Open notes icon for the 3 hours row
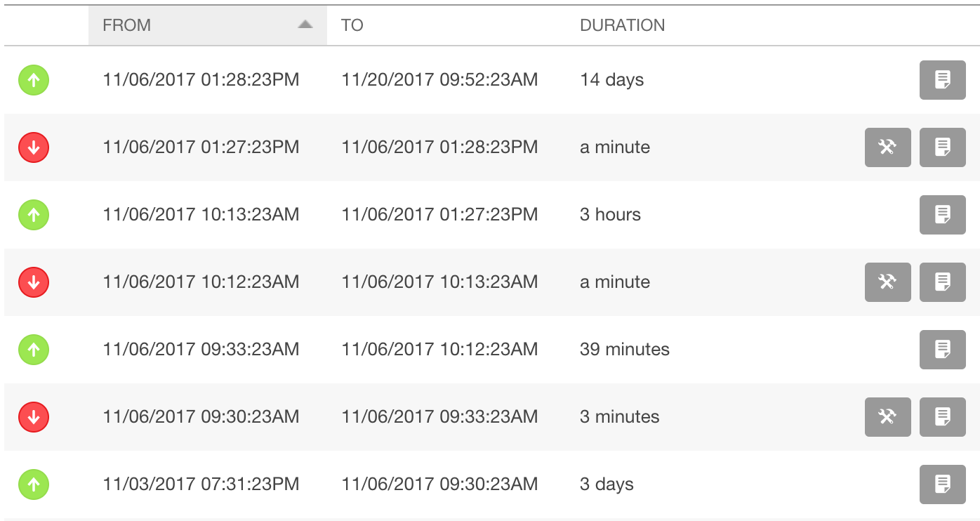This screenshot has width=980, height=521. pos(943,215)
